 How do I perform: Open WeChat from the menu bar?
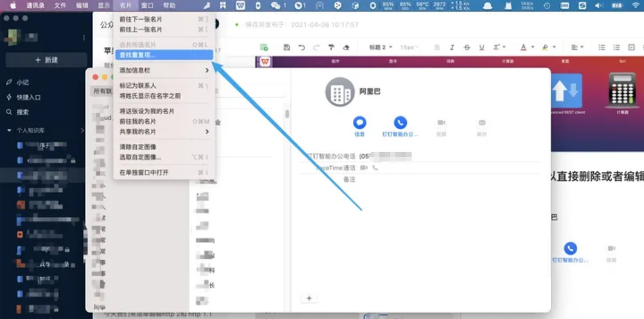(x=275, y=5)
